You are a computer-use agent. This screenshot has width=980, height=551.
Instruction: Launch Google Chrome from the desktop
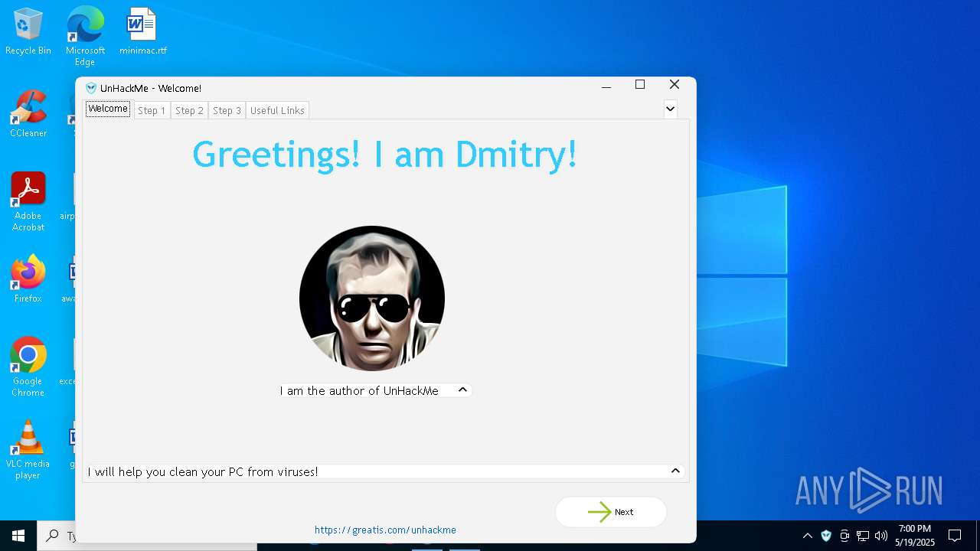28,367
